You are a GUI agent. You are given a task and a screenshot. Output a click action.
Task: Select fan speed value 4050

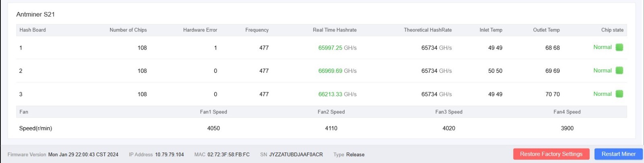click(x=213, y=128)
